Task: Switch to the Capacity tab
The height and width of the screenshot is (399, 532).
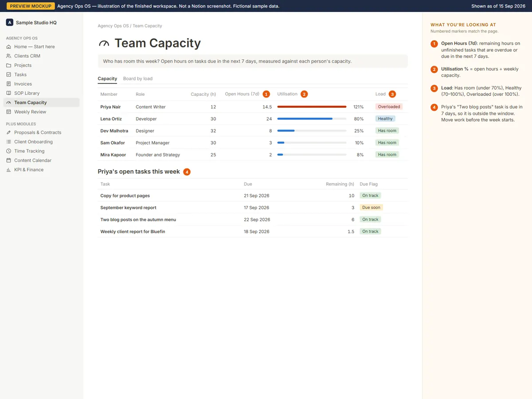Action: (107, 78)
